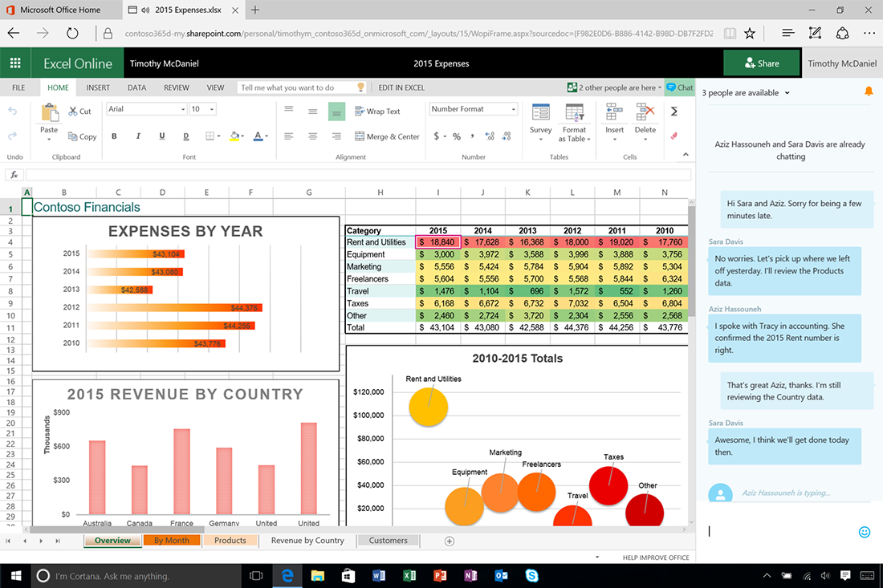
Task: Click the Bold formatting icon
Action: 114,136
